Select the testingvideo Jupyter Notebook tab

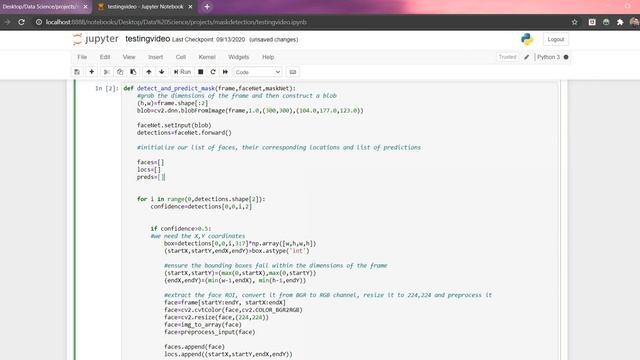coord(145,7)
